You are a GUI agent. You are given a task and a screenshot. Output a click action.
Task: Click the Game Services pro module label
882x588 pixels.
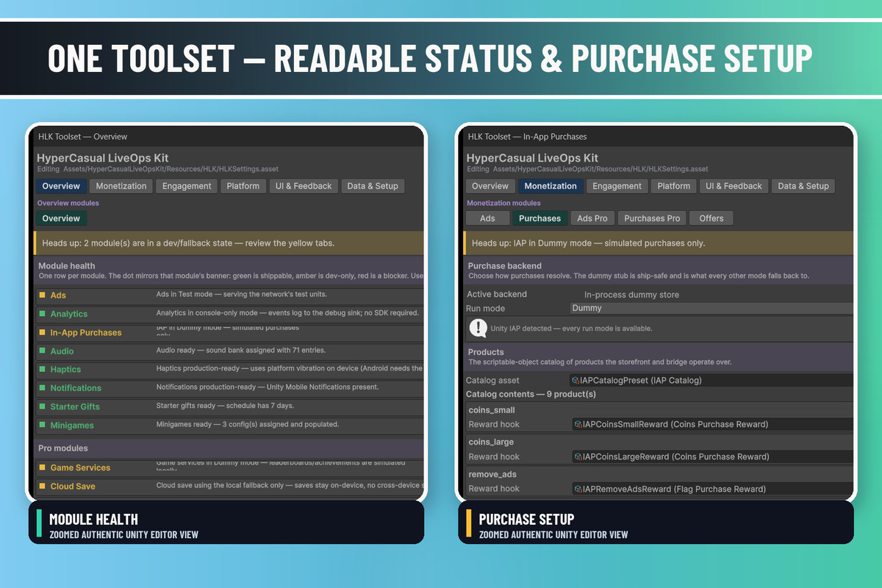(x=80, y=468)
